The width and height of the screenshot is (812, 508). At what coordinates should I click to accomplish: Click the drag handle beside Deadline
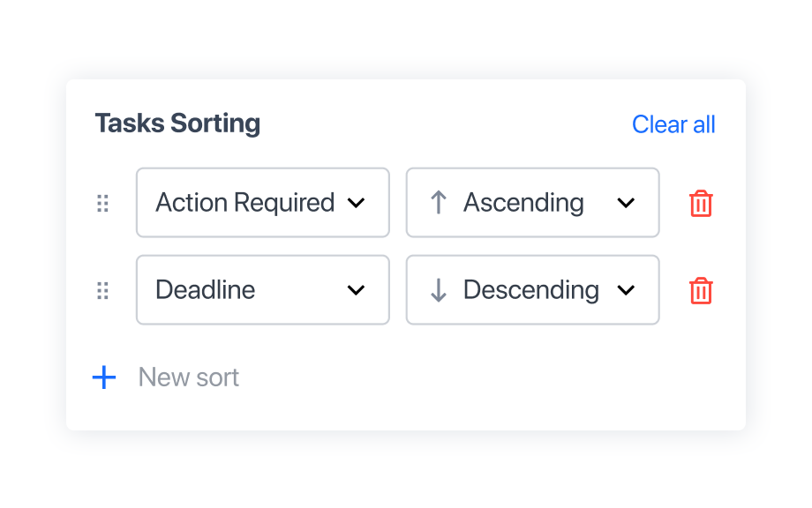coord(102,290)
